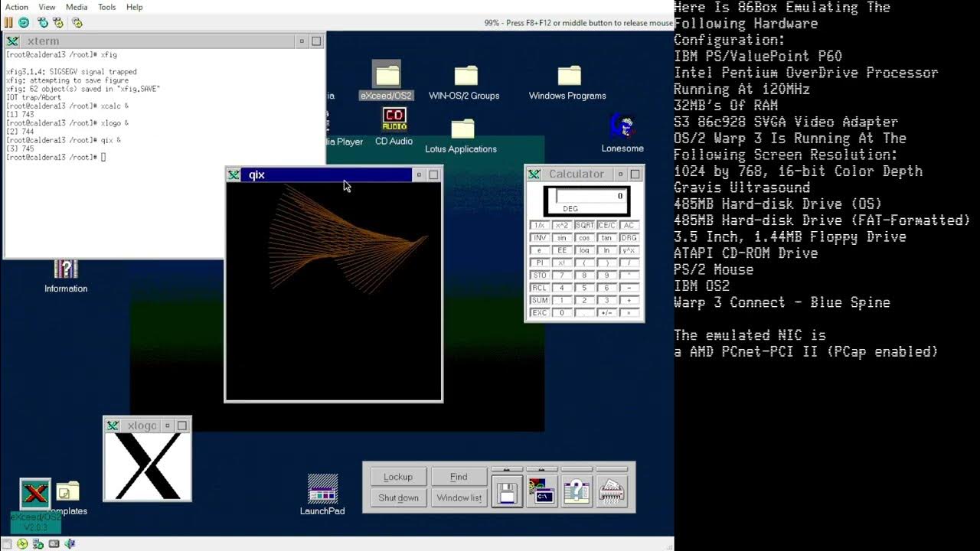The image size is (980, 551).
Task: Send Ctrl+Alt+Del from 86Box toolbar
Action: click(x=42, y=22)
